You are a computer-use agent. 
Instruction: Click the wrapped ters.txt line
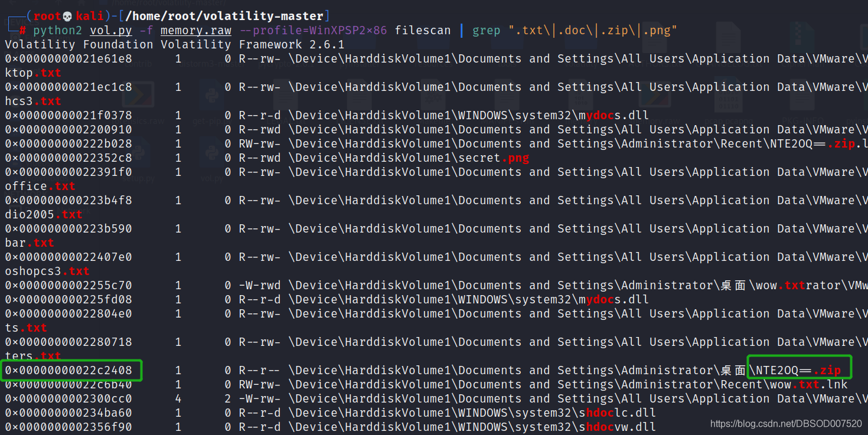(x=33, y=356)
